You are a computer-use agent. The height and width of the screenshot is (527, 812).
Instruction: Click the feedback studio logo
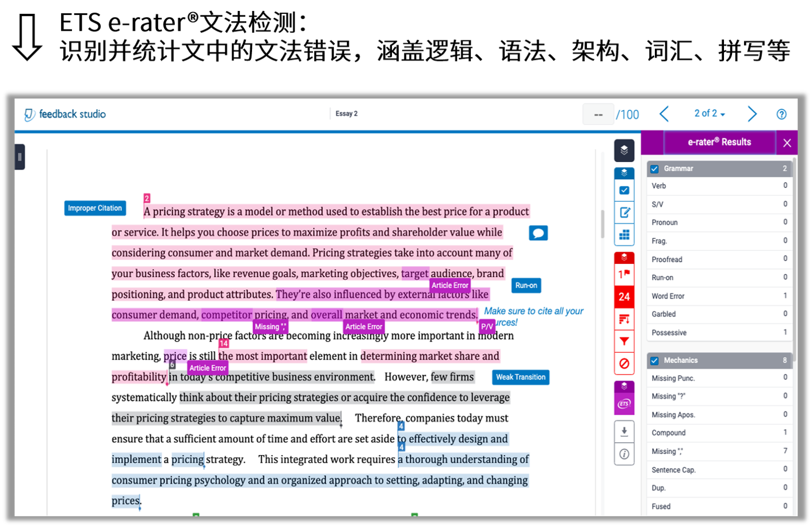[x=65, y=114]
